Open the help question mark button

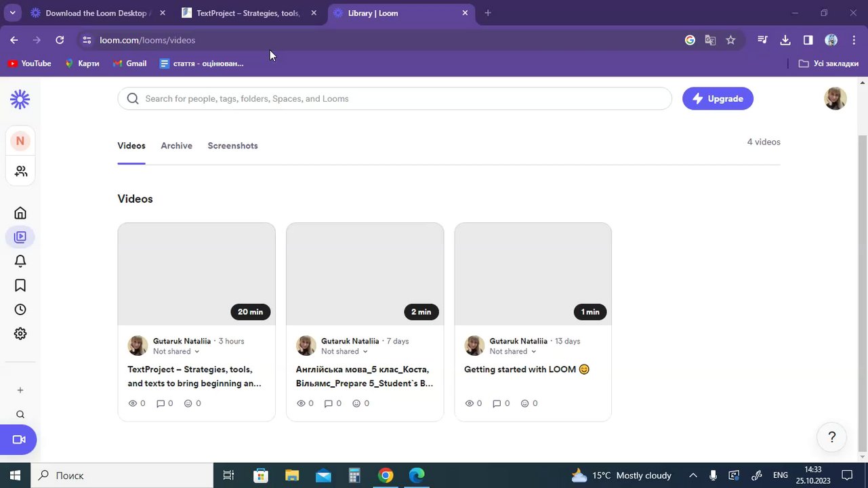point(832,437)
